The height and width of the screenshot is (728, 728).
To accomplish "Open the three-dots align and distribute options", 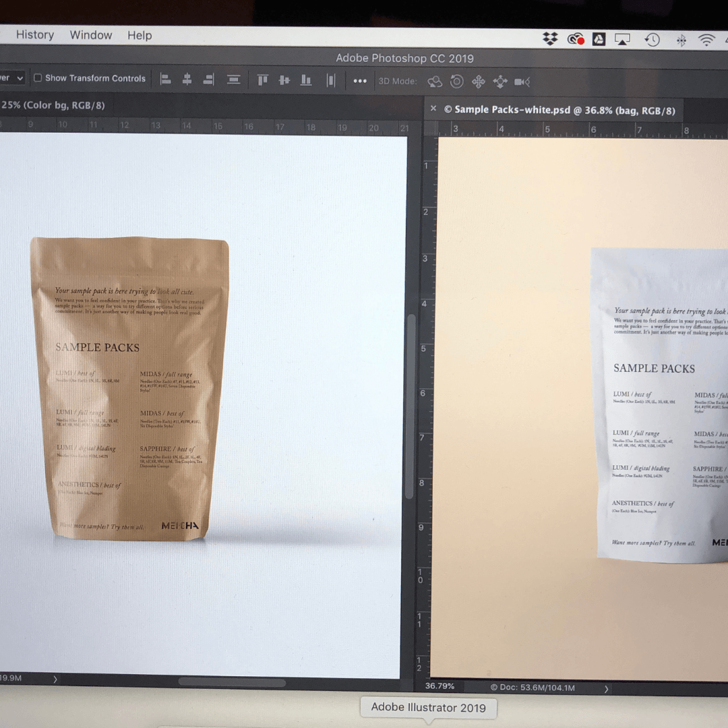I will click(360, 81).
